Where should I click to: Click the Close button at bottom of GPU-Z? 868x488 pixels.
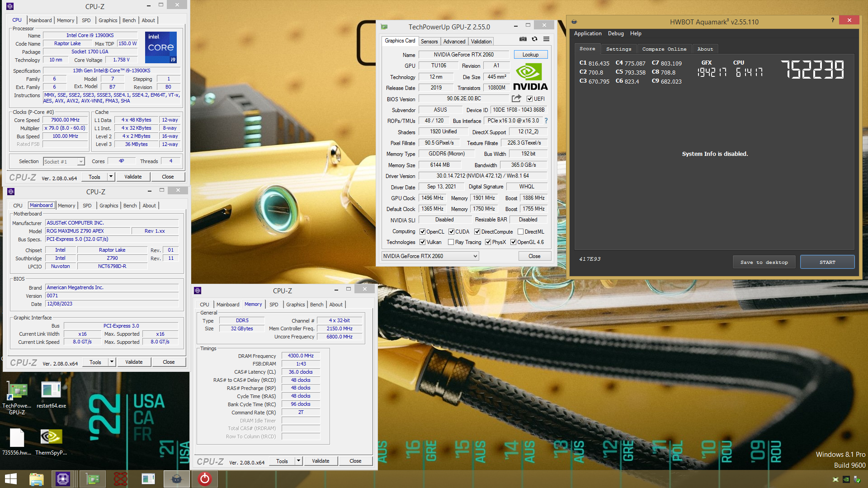[x=534, y=256]
